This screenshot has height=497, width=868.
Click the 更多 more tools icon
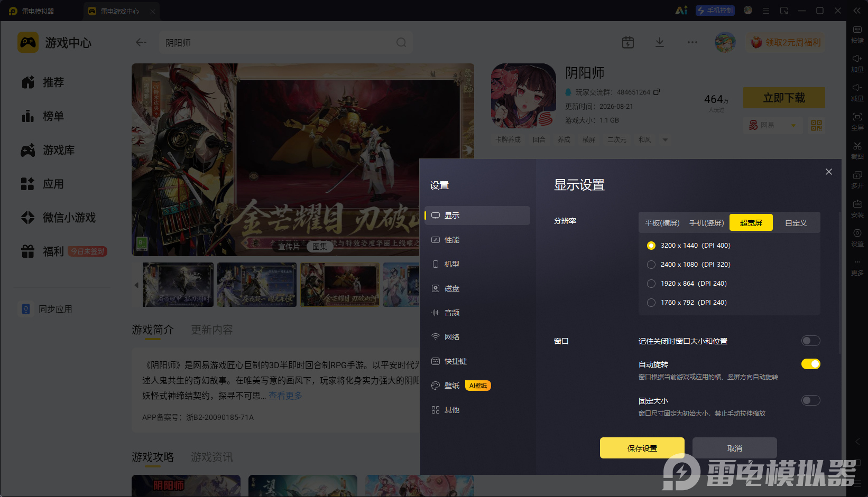point(857,267)
